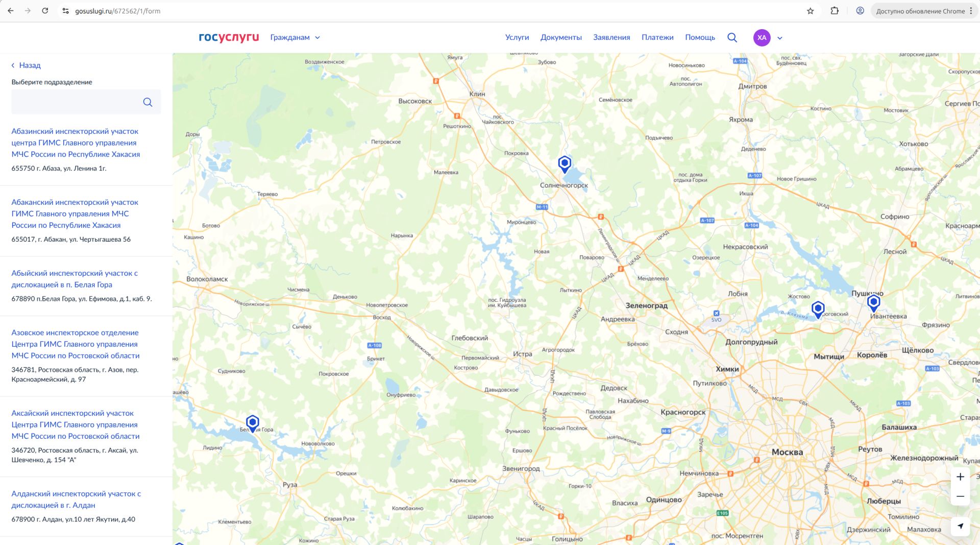Image resolution: width=980 pixels, height=545 pixels.
Task: Click the SVO airport icon on the map
Action: tap(716, 314)
